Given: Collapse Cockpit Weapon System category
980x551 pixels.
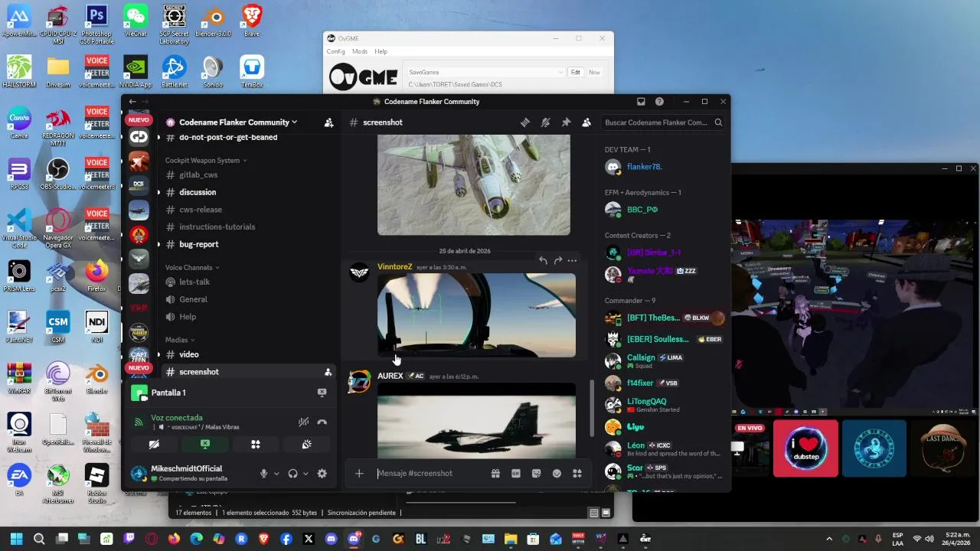Looking at the screenshot, I should pyautogui.click(x=206, y=161).
